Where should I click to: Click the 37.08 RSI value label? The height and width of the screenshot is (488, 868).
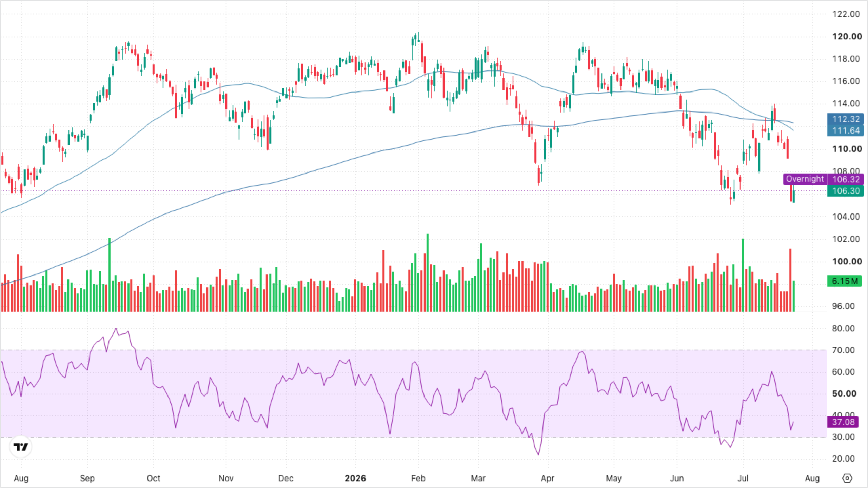point(843,422)
